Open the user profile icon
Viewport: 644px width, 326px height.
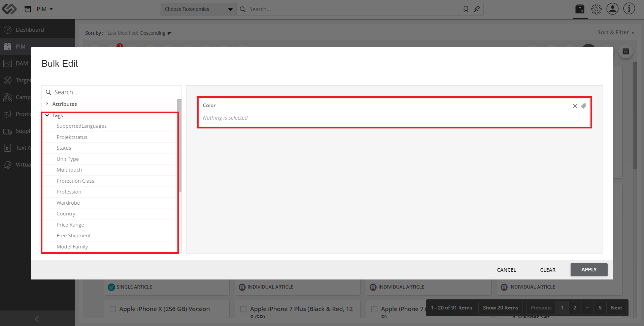pyautogui.click(x=612, y=9)
